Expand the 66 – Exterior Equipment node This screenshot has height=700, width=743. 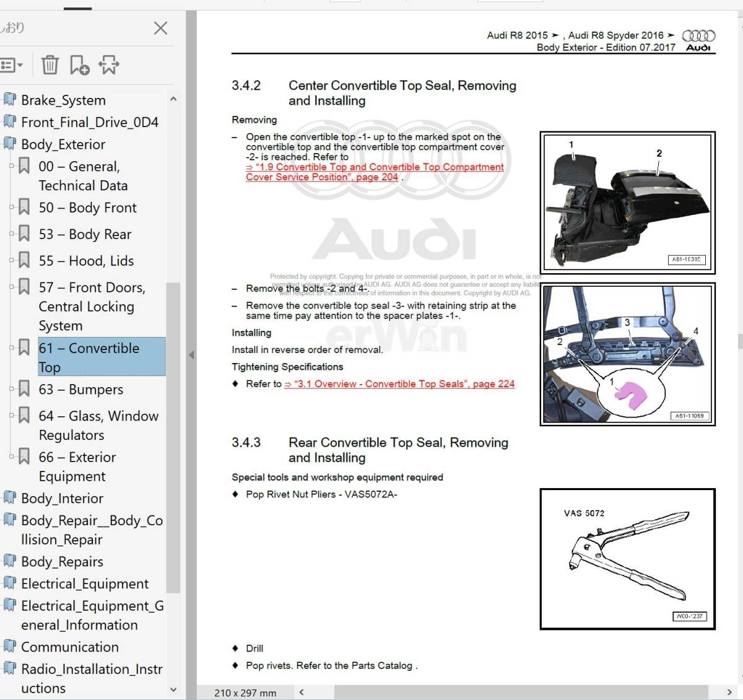pos(12,457)
